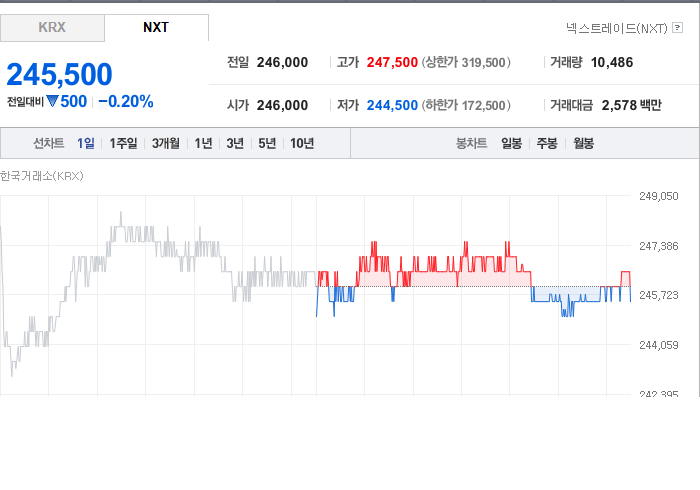The width and height of the screenshot is (700, 490).
Task: Switch to 주봉 candlestick chart
Action: pos(547,143)
